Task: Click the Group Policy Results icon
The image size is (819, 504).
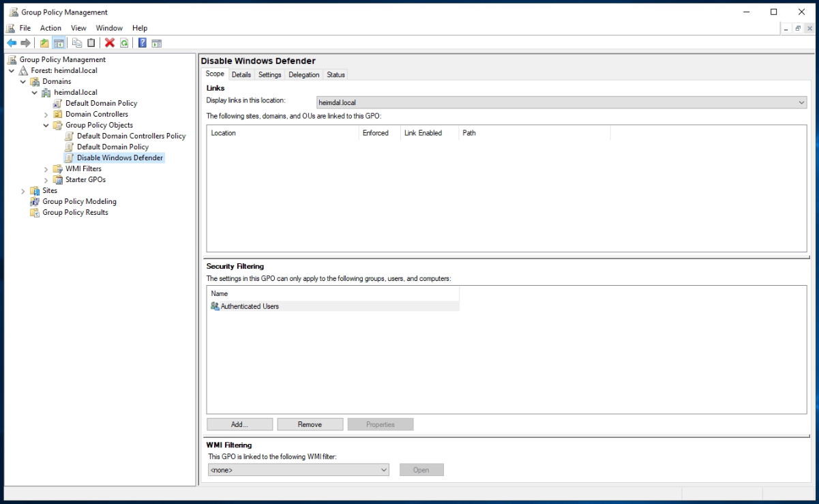Action: pyautogui.click(x=35, y=212)
